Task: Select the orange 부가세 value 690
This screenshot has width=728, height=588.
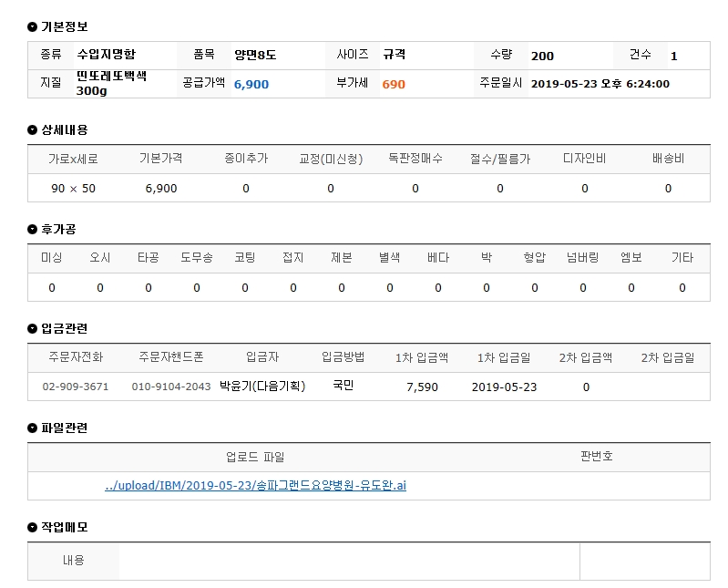Action: (394, 84)
